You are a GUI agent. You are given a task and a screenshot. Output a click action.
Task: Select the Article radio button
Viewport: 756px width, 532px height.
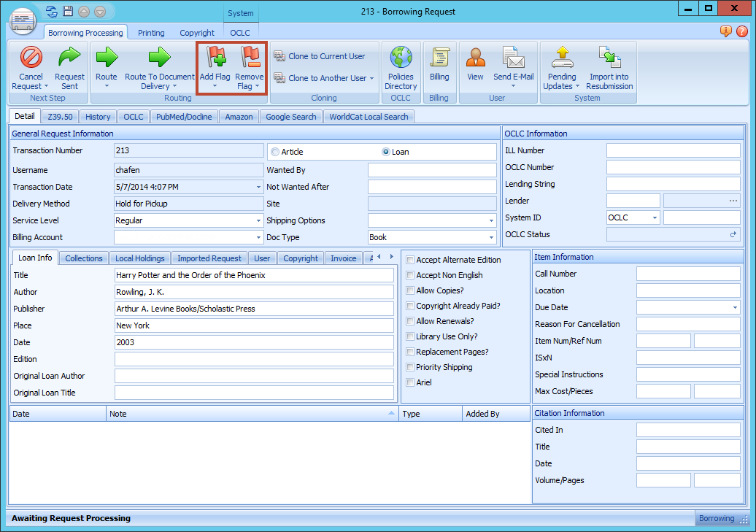[x=275, y=152]
